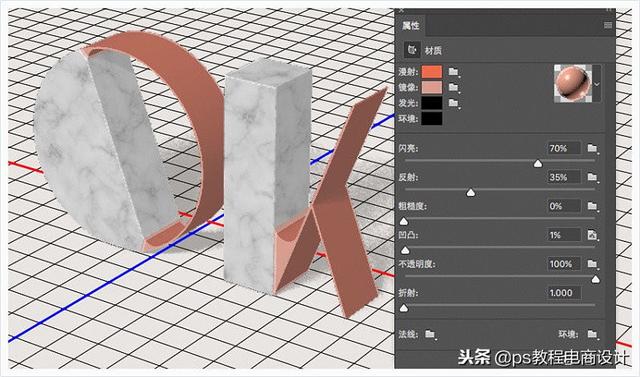Open the properties panel flyout menu
Screen dimensions: 640x377
pos(608,25)
